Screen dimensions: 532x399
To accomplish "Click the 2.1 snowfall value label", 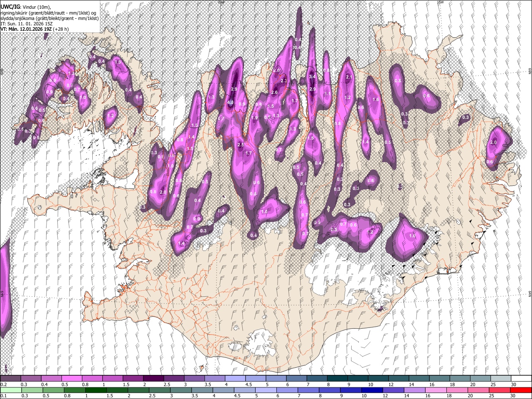I will [349, 77].
